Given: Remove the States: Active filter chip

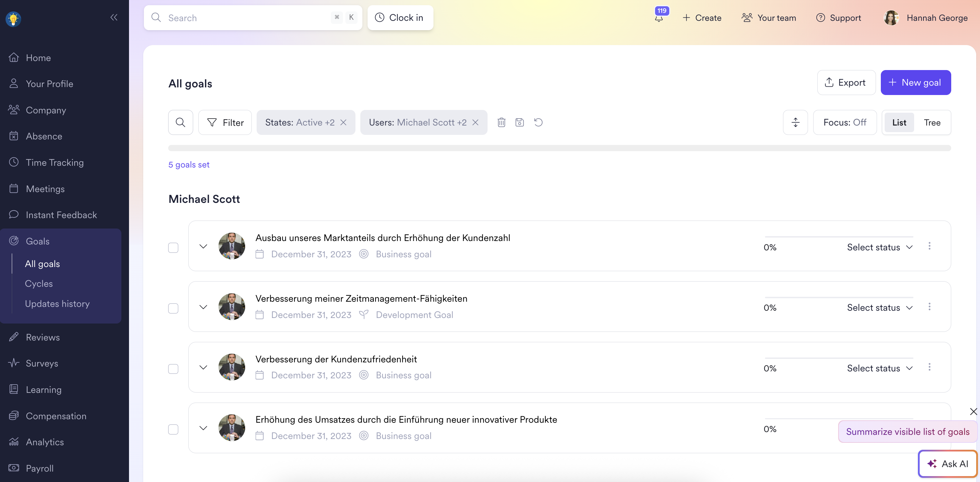Looking at the screenshot, I should (344, 122).
